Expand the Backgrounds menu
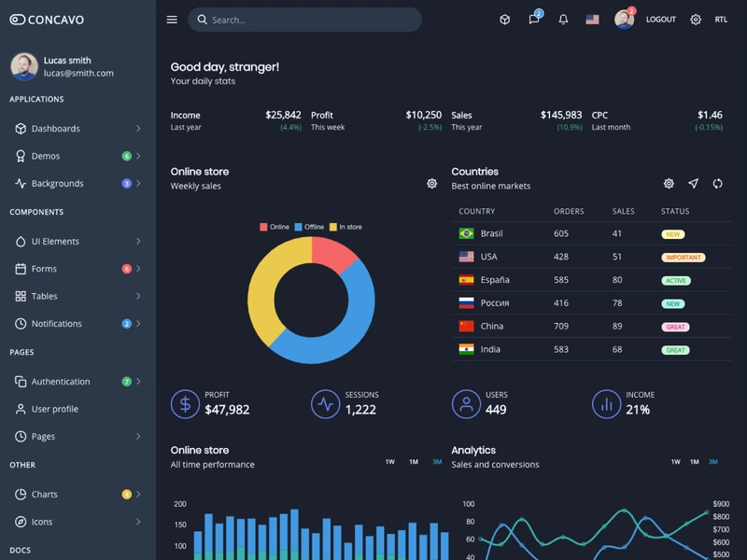Viewport: 747px width, 560px height. tap(78, 183)
